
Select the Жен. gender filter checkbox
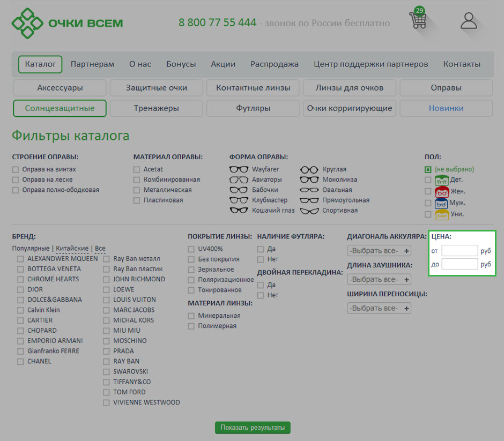[x=428, y=191]
